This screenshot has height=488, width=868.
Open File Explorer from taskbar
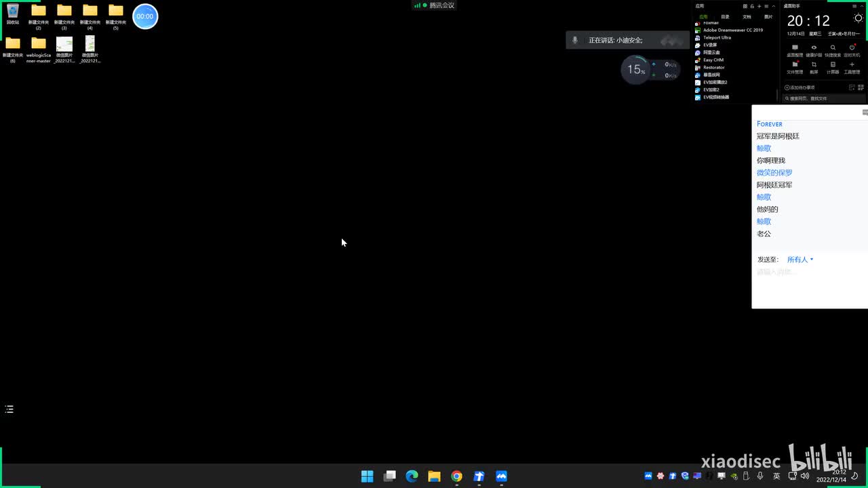(x=434, y=476)
